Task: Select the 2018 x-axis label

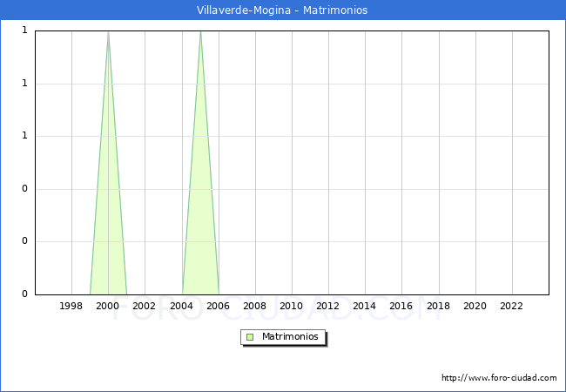Action: pyautogui.click(x=438, y=306)
